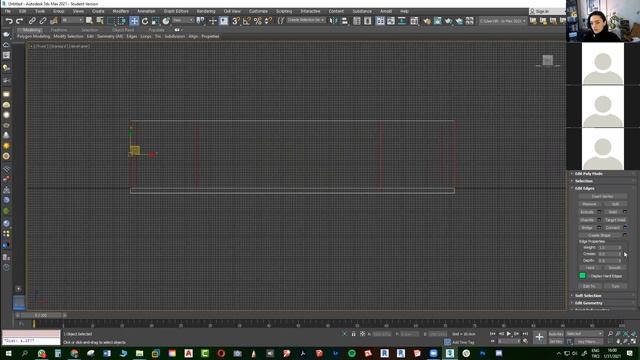Click the green Display Hard Edges color swatch
The height and width of the screenshot is (360, 640).
coord(582,276)
